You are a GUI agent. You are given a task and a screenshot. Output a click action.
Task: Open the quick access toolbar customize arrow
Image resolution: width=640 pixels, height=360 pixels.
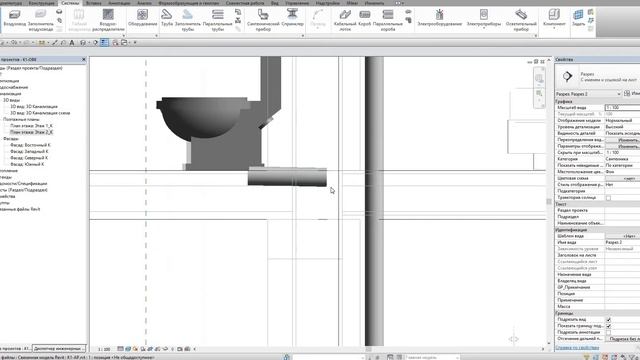(135, 42)
